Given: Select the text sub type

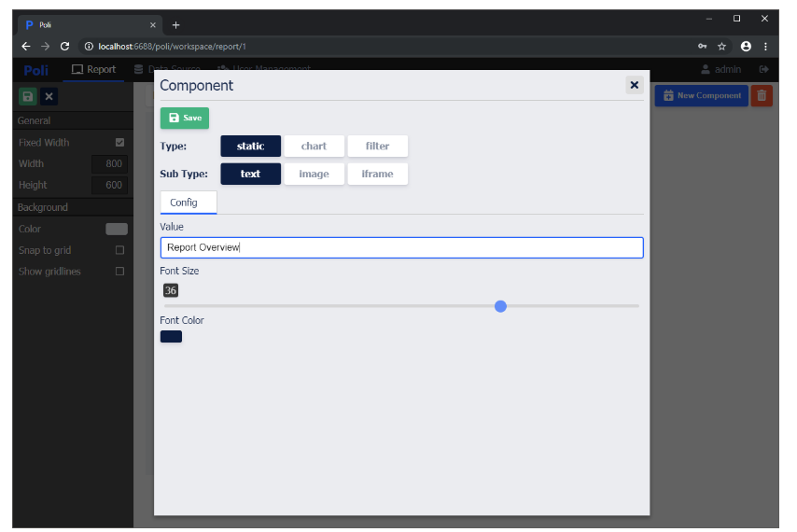Looking at the screenshot, I should (250, 174).
